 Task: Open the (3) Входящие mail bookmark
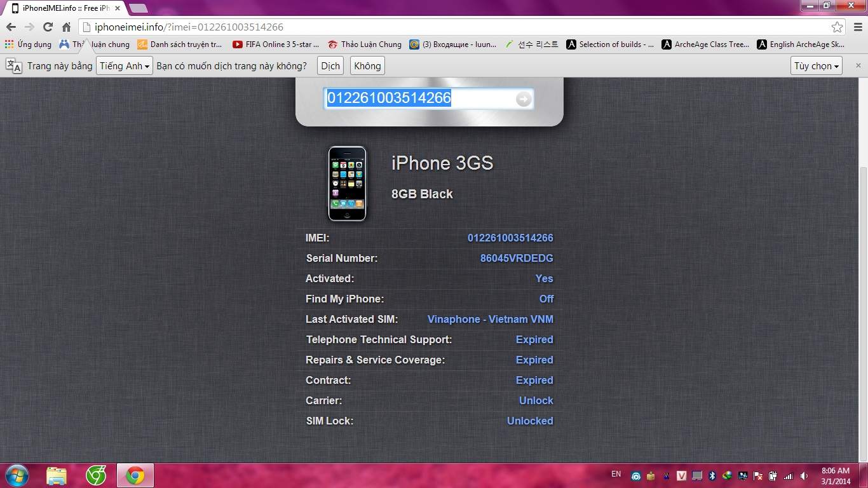coord(453,44)
